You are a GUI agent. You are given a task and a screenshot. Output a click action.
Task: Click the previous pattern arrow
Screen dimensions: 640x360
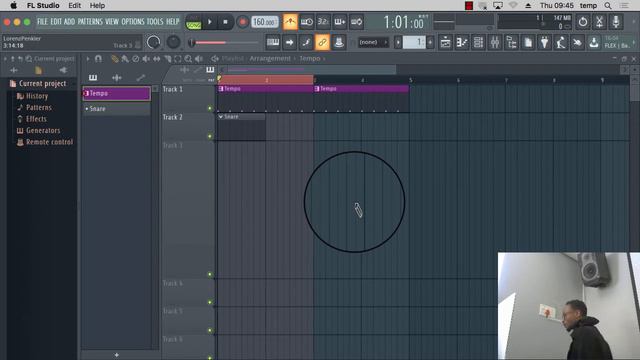coord(398,42)
